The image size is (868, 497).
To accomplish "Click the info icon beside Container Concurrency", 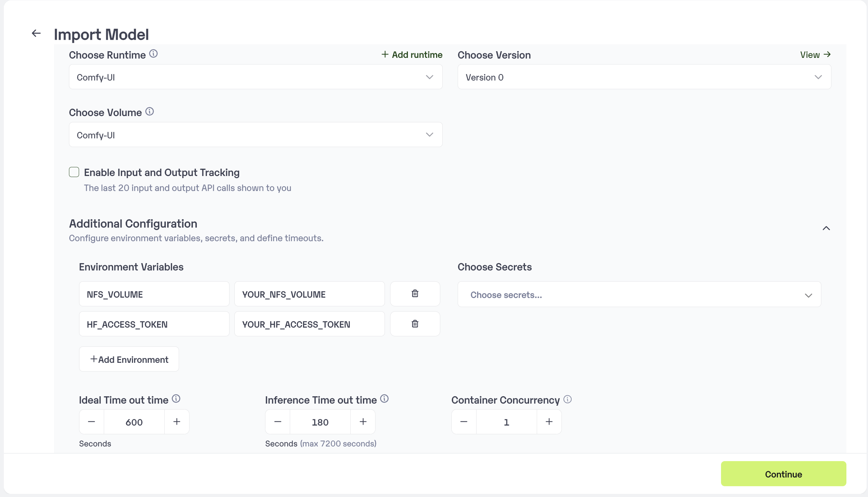I will [x=567, y=399].
